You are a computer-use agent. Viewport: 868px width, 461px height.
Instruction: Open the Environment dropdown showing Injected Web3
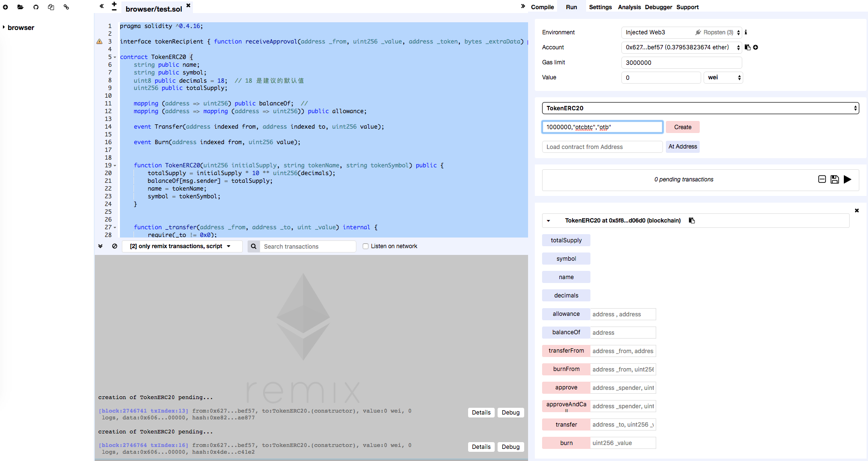[681, 32]
